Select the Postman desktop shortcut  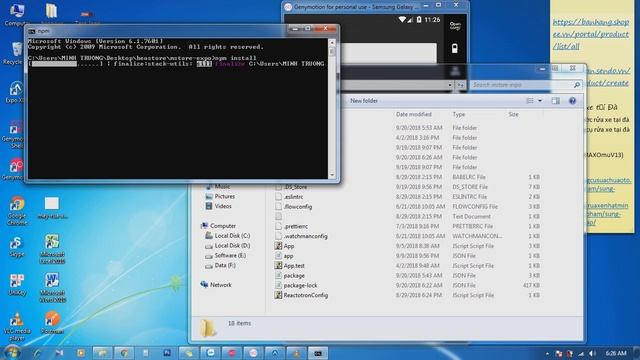point(52,322)
